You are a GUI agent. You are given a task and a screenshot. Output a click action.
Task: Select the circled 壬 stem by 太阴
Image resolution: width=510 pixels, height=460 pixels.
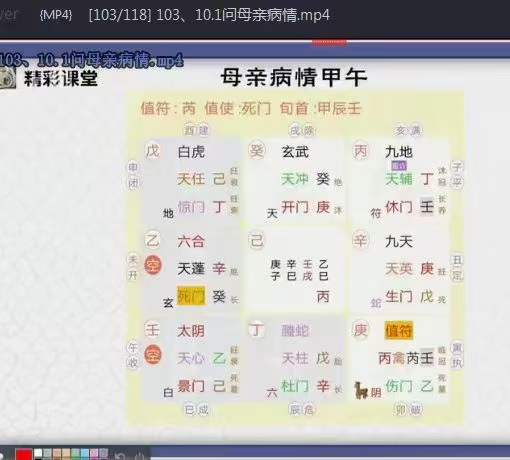point(153,330)
